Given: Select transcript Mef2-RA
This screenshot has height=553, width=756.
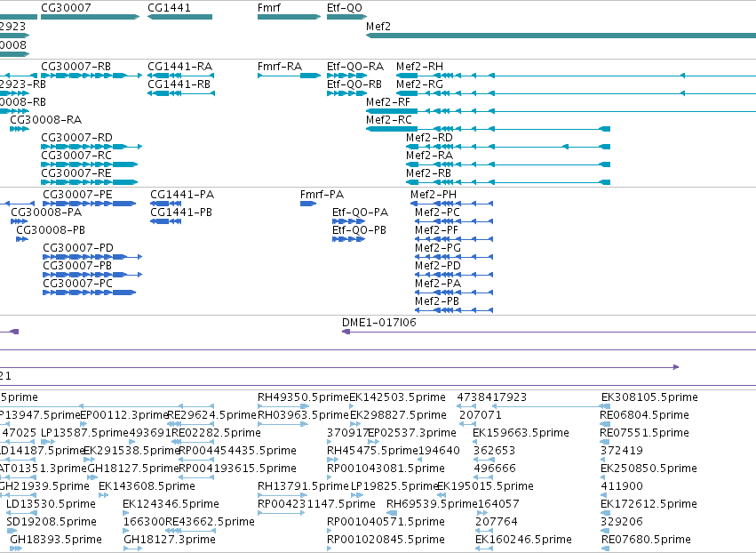Looking at the screenshot, I should (508, 164).
